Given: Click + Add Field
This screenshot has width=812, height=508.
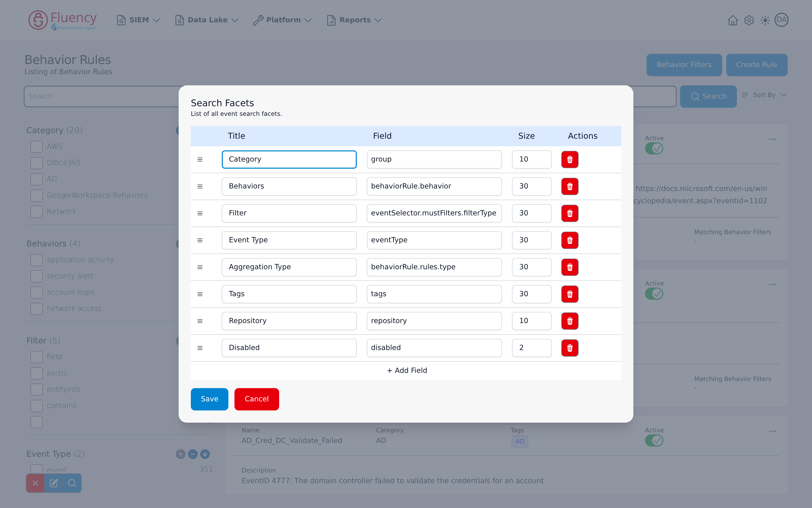Looking at the screenshot, I should point(407,371).
